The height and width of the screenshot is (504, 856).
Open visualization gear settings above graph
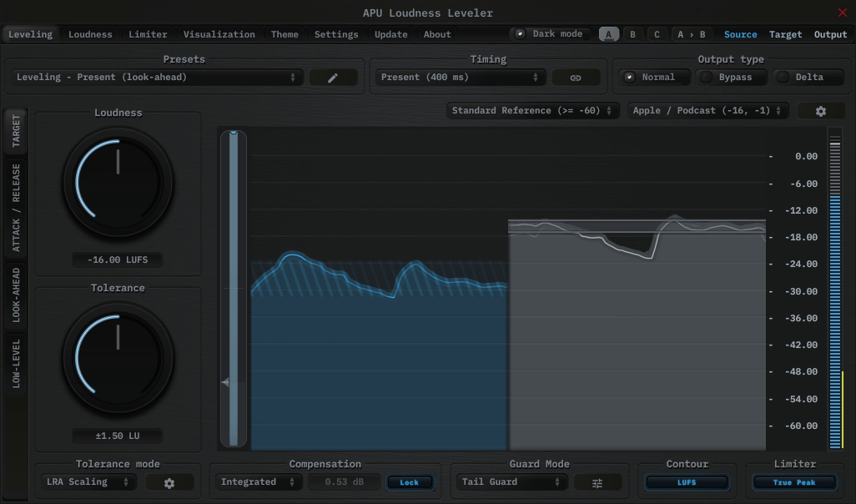tap(820, 111)
